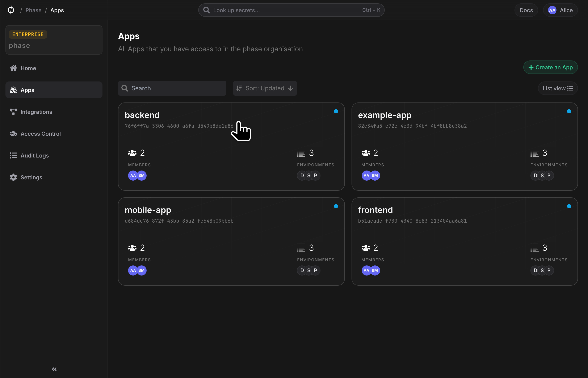This screenshot has height=378, width=588.
Task: Click the blue status dot on mobile-app
Action: 336,206
